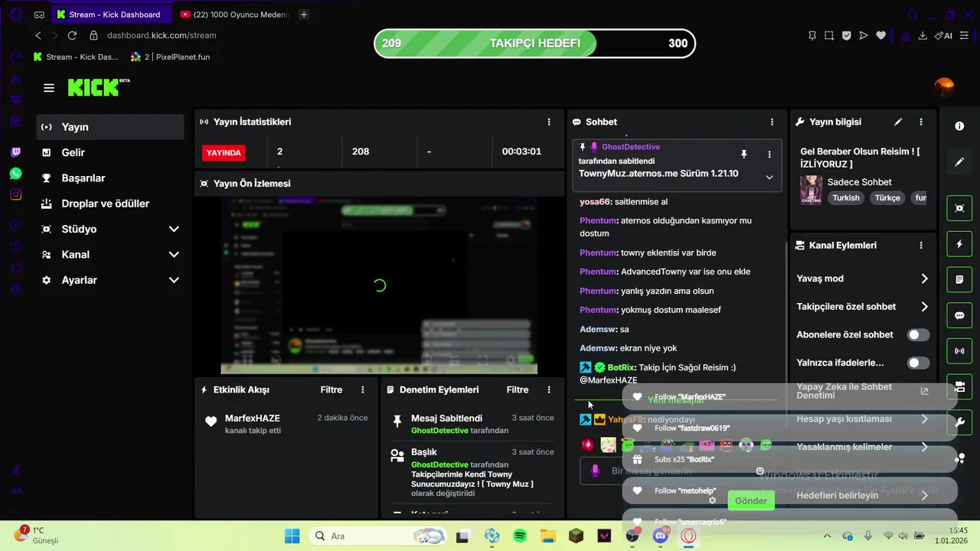
Task: Switch to Stream - Kick Dashboard tab
Action: coord(113,15)
